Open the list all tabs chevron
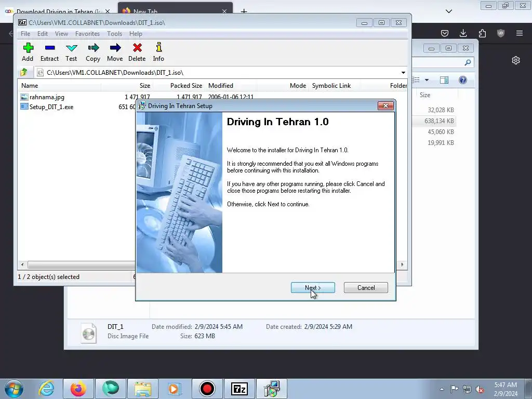Screen dimensions: 532x399 pos(449,11)
